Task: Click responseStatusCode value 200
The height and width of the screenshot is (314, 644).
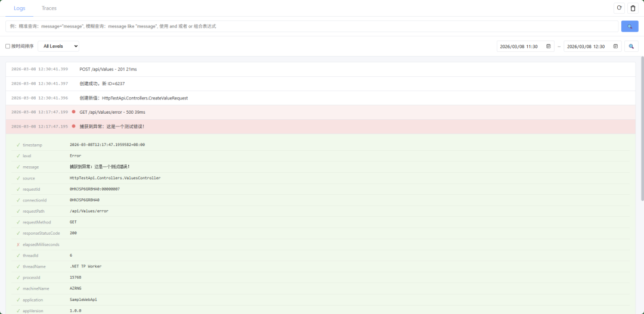Action: pos(73,233)
